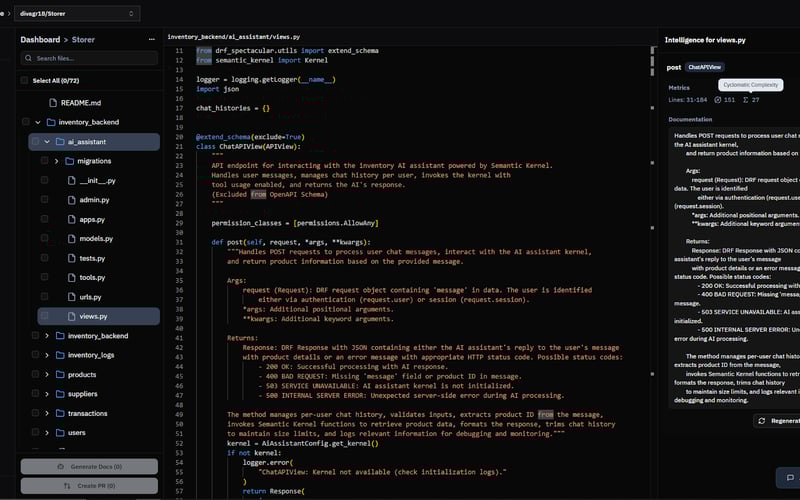800x500 pixels.
Task: Expand the users folder chevron
Action: (x=47, y=433)
